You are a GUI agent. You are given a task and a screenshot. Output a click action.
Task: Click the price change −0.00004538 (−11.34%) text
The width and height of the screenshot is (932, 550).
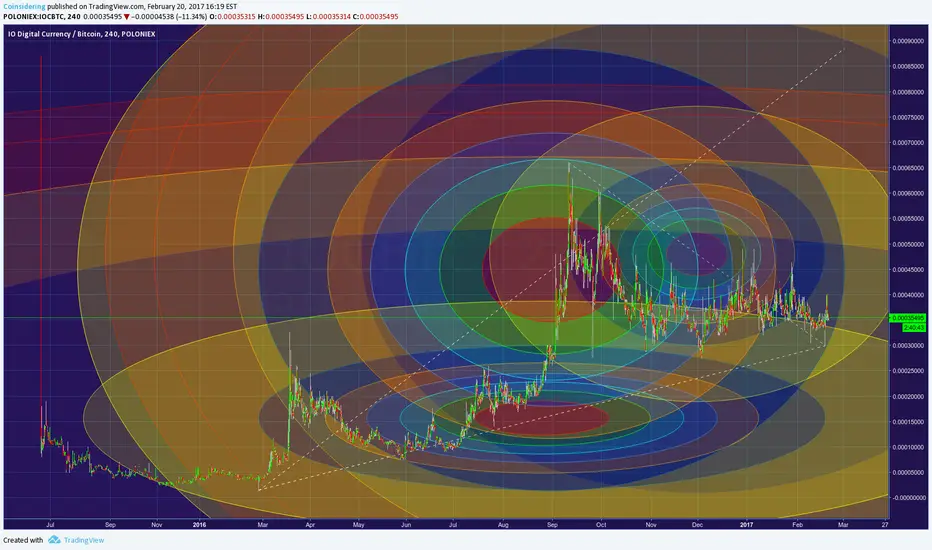[x=169, y=17]
